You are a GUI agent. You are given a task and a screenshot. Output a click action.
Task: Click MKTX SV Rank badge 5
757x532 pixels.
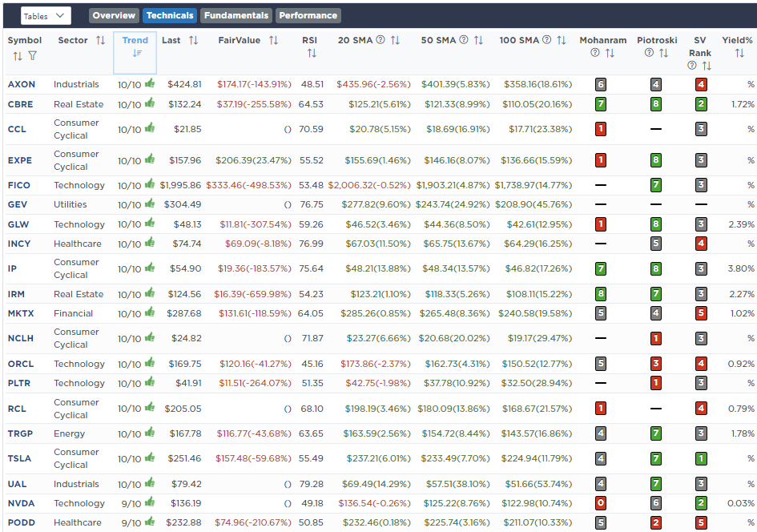[701, 313]
